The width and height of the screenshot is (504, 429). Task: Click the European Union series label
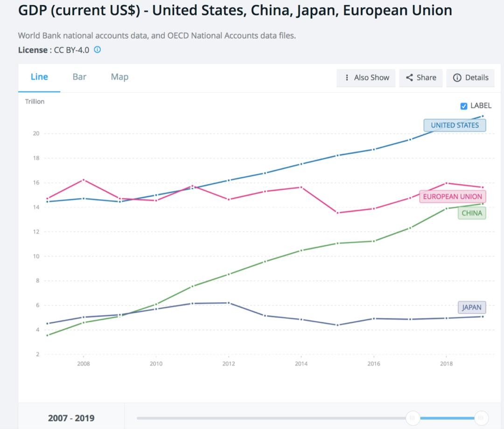[x=452, y=196]
